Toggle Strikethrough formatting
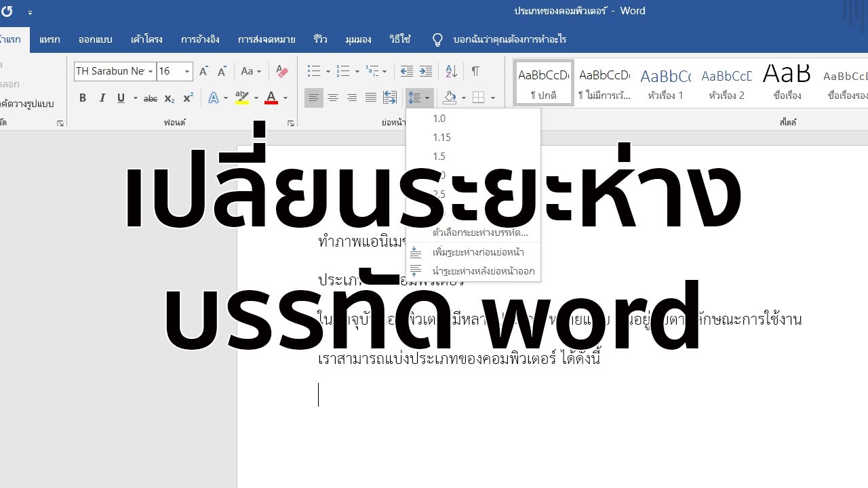 pyautogui.click(x=151, y=98)
